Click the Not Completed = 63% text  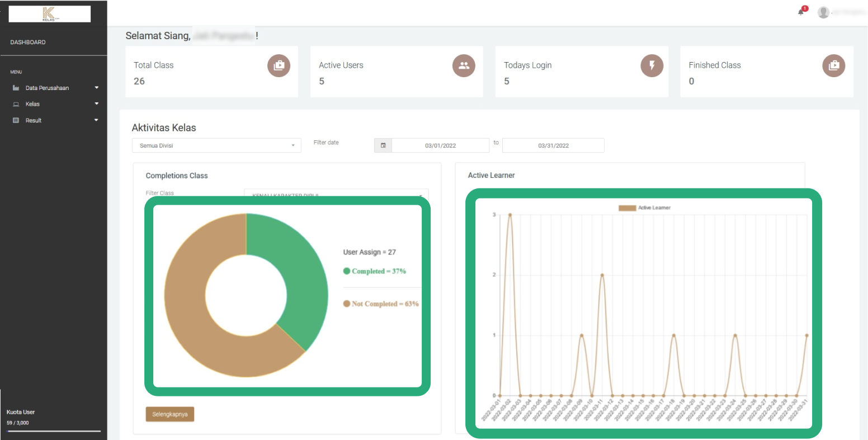pos(385,304)
